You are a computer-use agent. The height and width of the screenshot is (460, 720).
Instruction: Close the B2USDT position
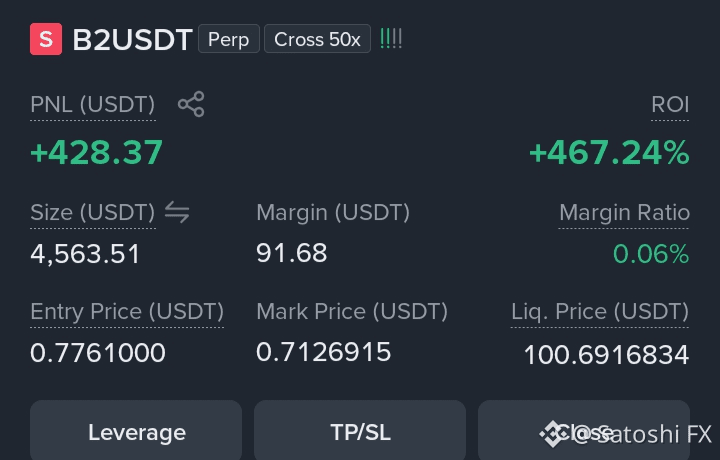click(x=584, y=430)
